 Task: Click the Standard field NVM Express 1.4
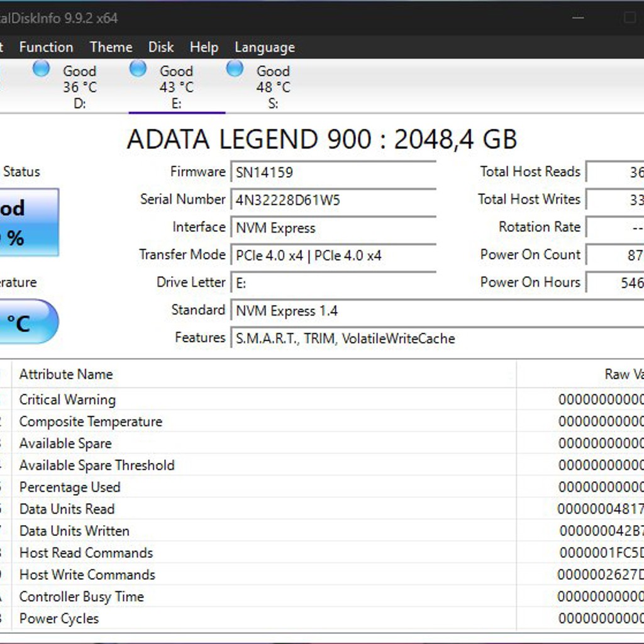[x=437, y=311]
